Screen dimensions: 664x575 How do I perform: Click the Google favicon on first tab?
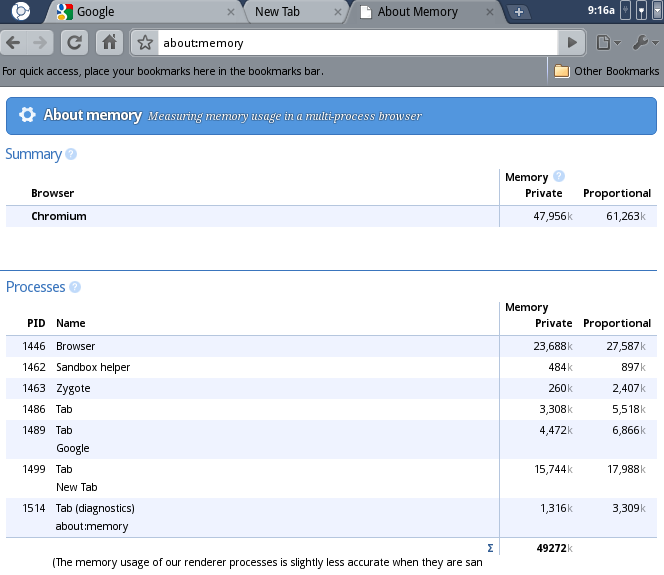click(x=64, y=12)
